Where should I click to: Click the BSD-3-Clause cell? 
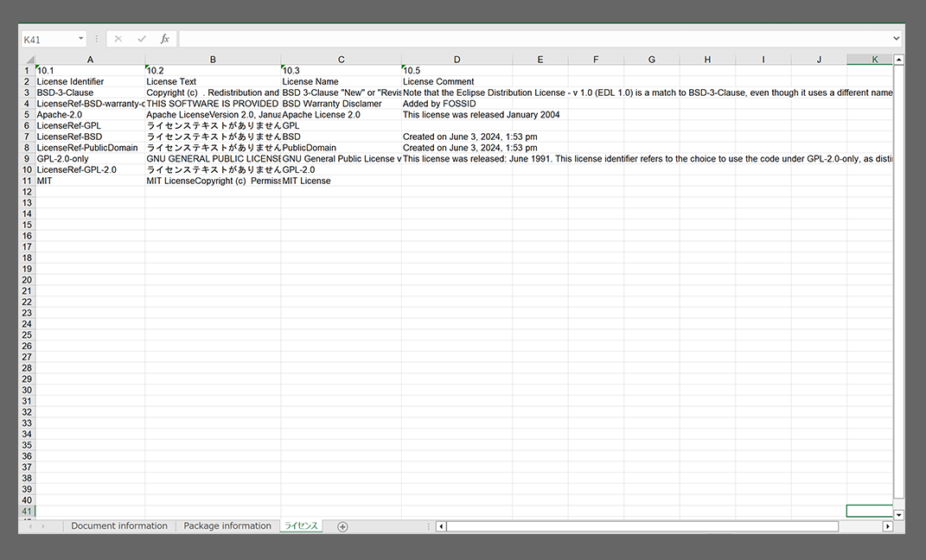90,92
